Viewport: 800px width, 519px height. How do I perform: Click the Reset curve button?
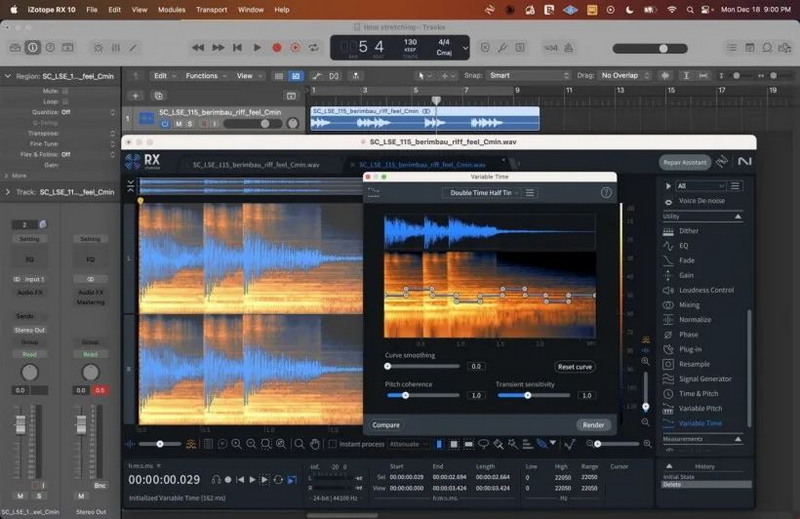click(575, 367)
